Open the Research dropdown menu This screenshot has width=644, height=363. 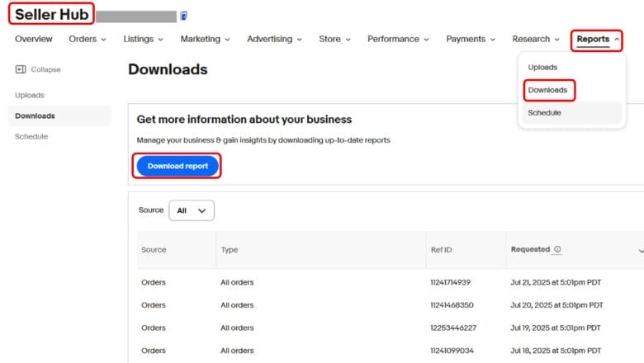click(536, 39)
